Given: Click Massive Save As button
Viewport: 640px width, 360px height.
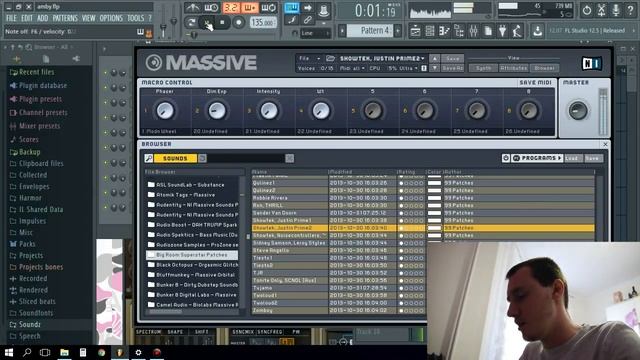Looking at the screenshot, I should click(453, 68).
